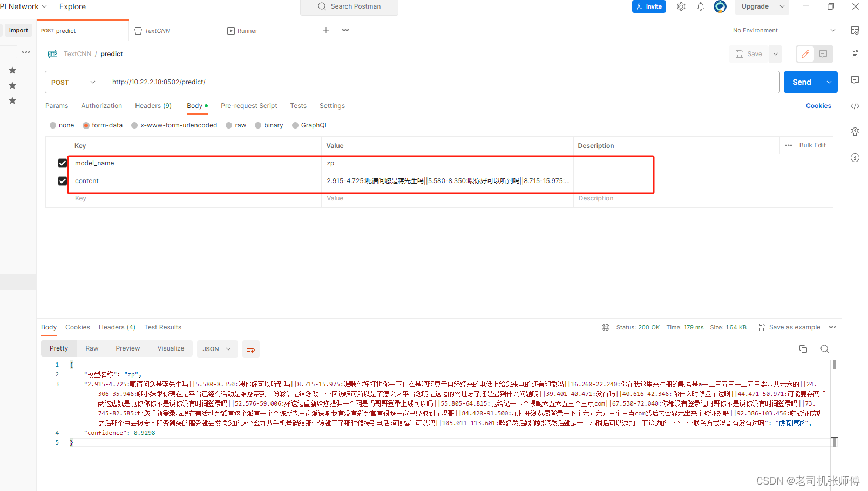Uncheck the content row checkbox
868x491 pixels.
tap(63, 181)
